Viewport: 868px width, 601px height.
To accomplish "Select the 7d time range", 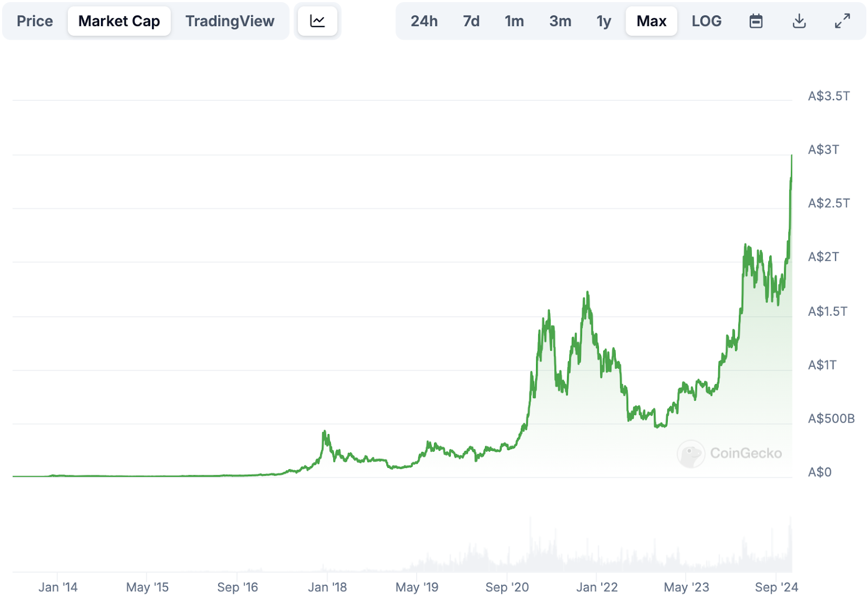I will point(471,21).
